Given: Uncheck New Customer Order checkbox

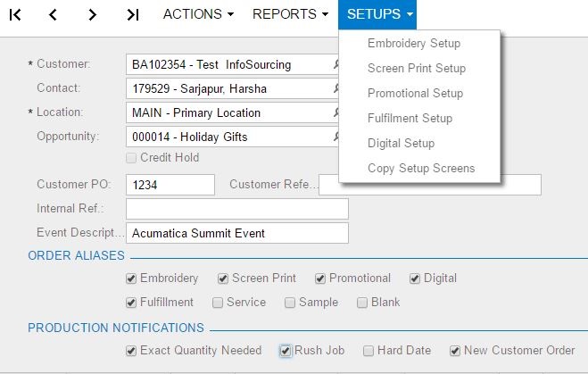Looking at the screenshot, I should point(455,351).
